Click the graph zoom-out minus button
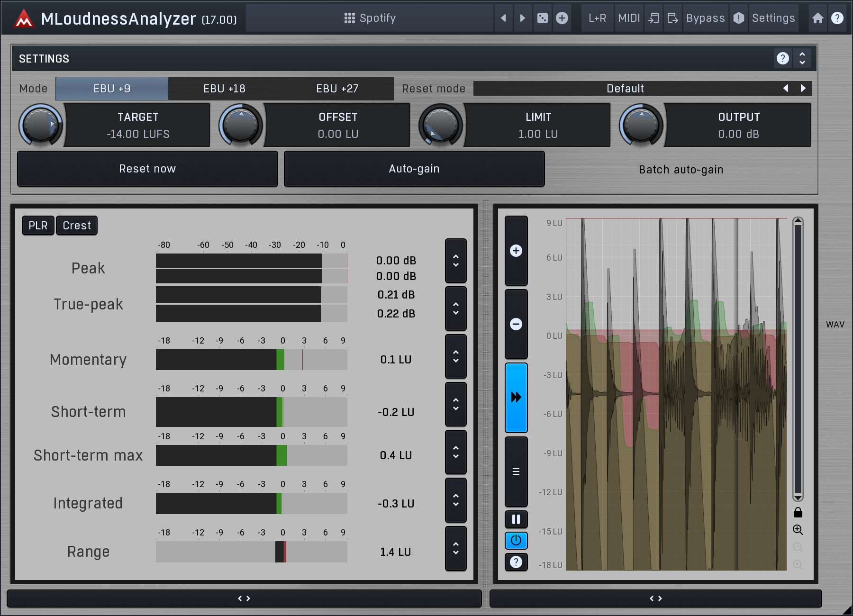The image size is (853, 616). point(516,324)
